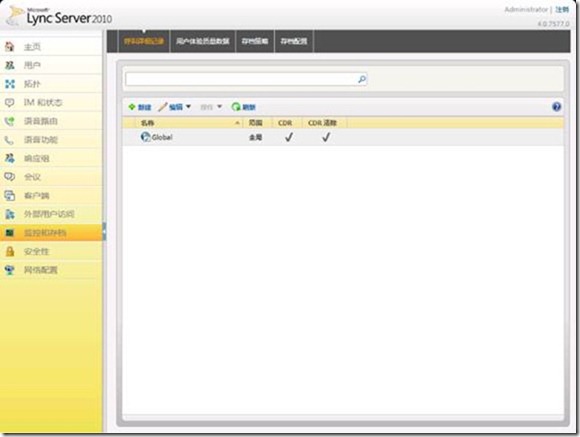Click the green plus New icon

coord(132,107)
